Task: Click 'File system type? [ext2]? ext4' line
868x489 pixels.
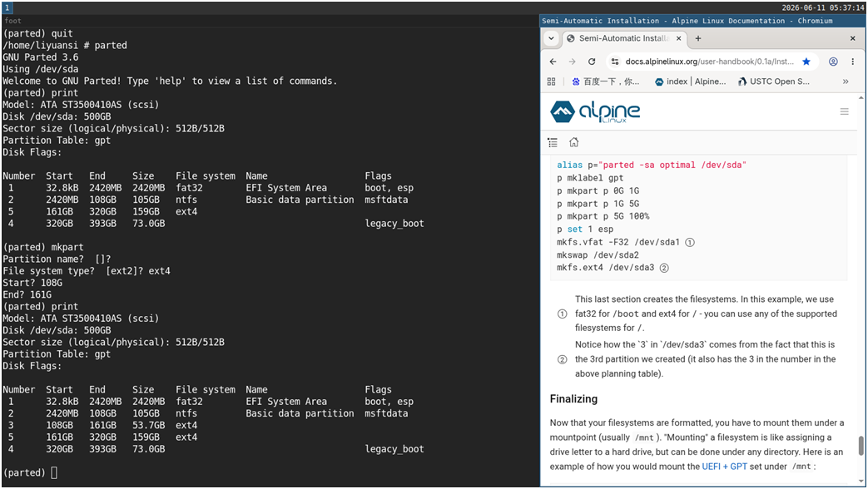Action: (x=87, y=271)
